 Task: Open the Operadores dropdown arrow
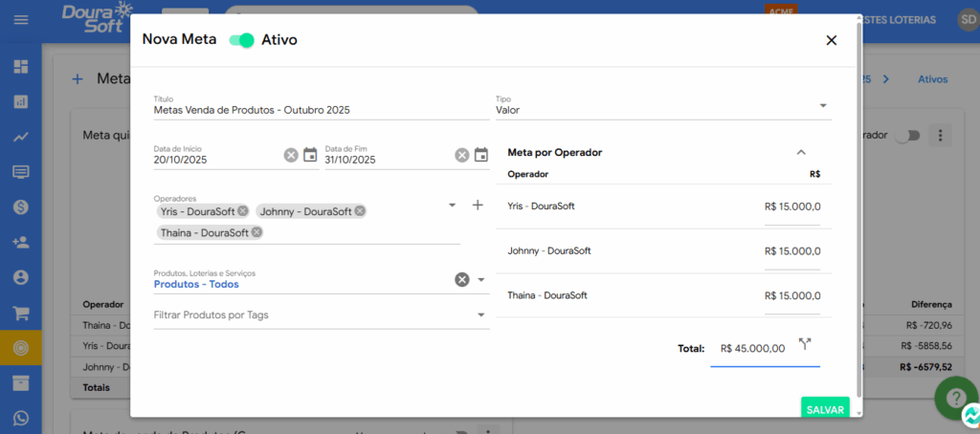[x=452, y=206]
